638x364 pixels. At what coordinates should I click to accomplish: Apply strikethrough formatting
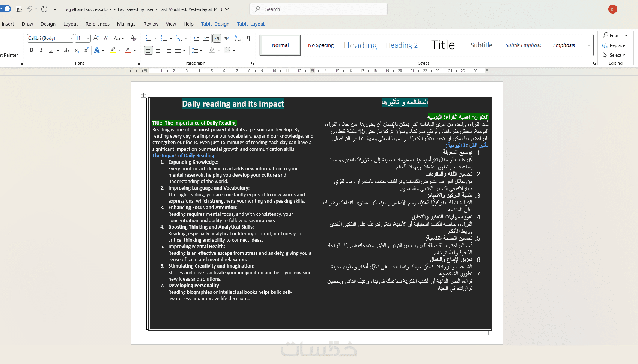pos(66,50)
